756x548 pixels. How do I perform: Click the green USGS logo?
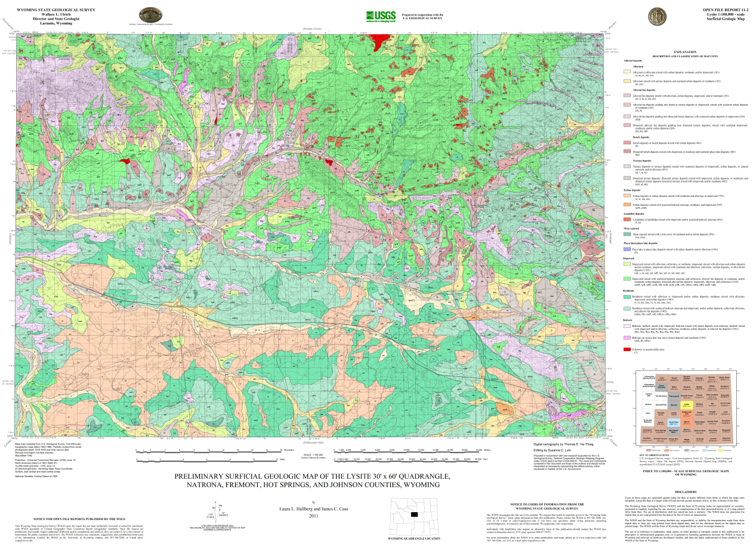coord(378,16)
